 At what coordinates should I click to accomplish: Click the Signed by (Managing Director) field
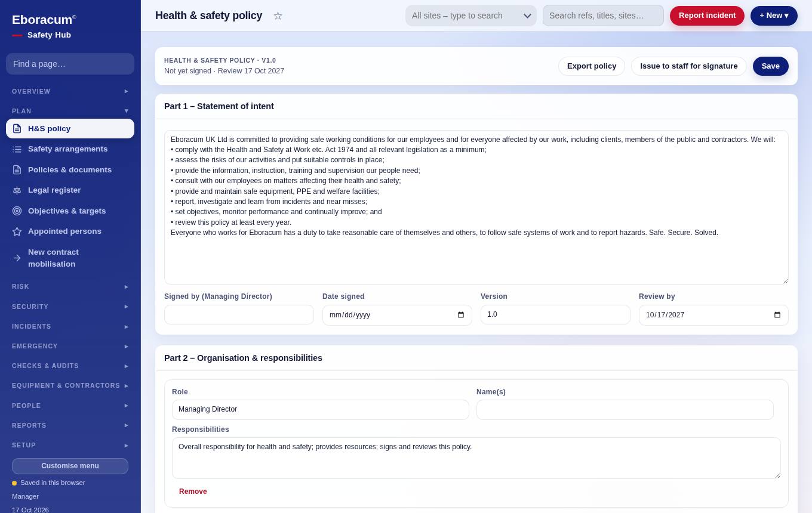[239, 315]
